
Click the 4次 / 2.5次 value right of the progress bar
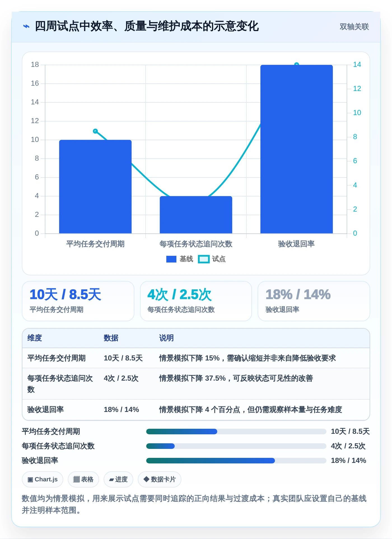348,446
